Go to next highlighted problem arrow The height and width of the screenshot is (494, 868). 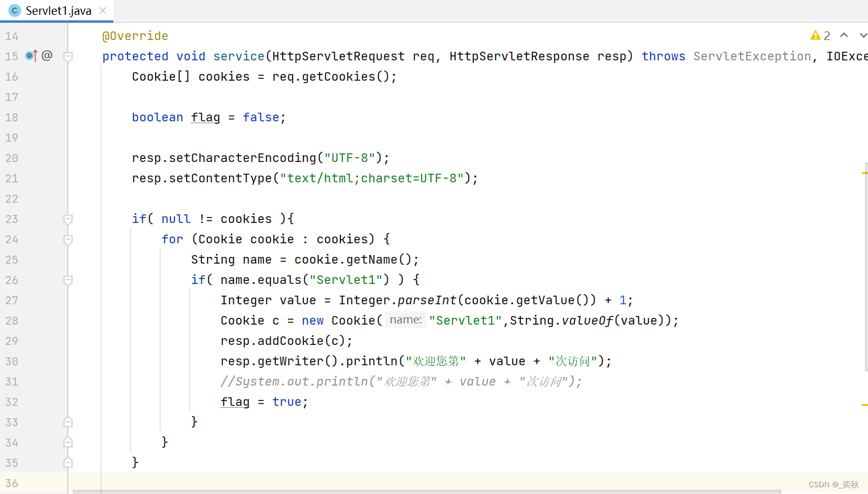[x=862, y=36]
